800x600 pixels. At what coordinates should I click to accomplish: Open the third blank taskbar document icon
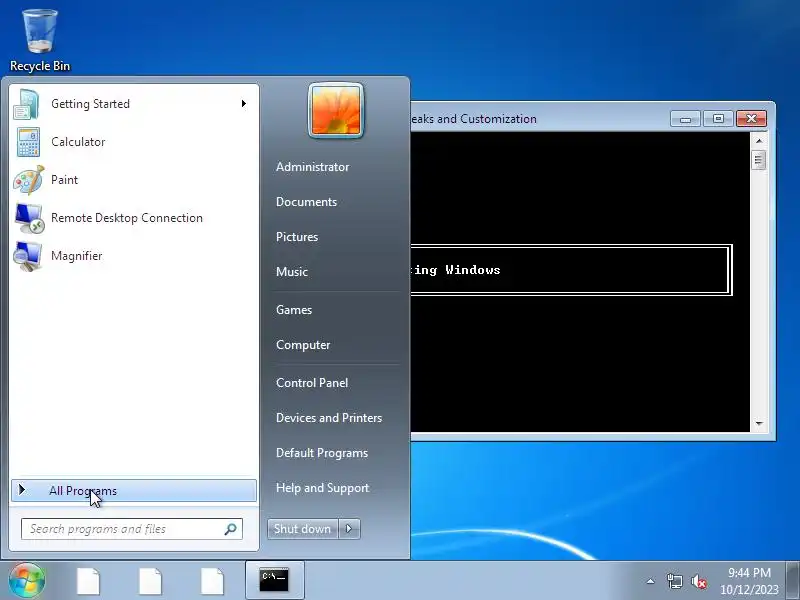click(x=212, y=581)
